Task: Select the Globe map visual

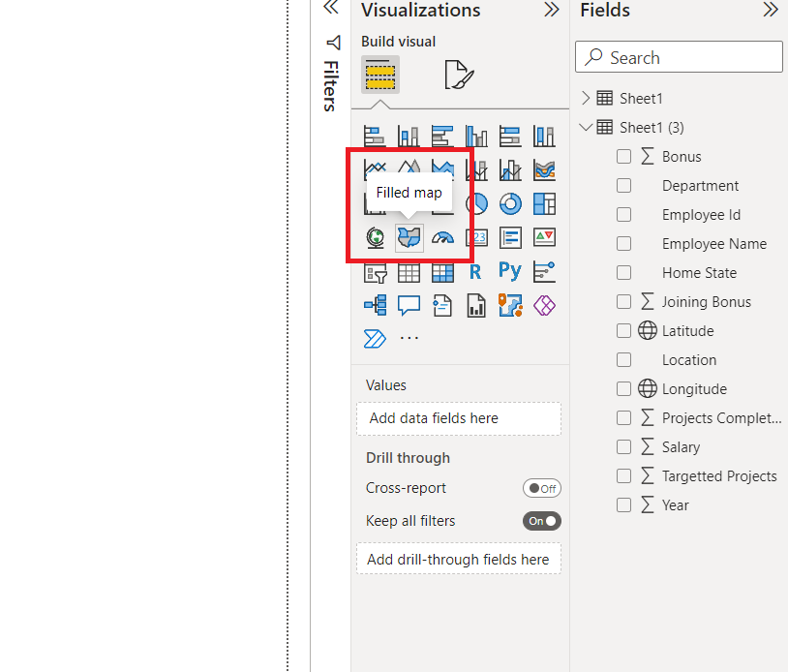Action: click(375, 237)
